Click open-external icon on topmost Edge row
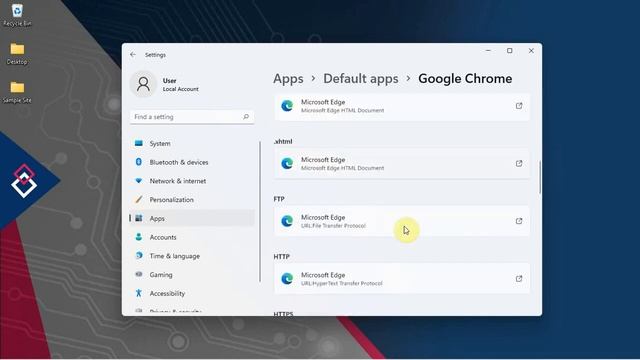Screen dimensions: 640x360 (519, 106)
